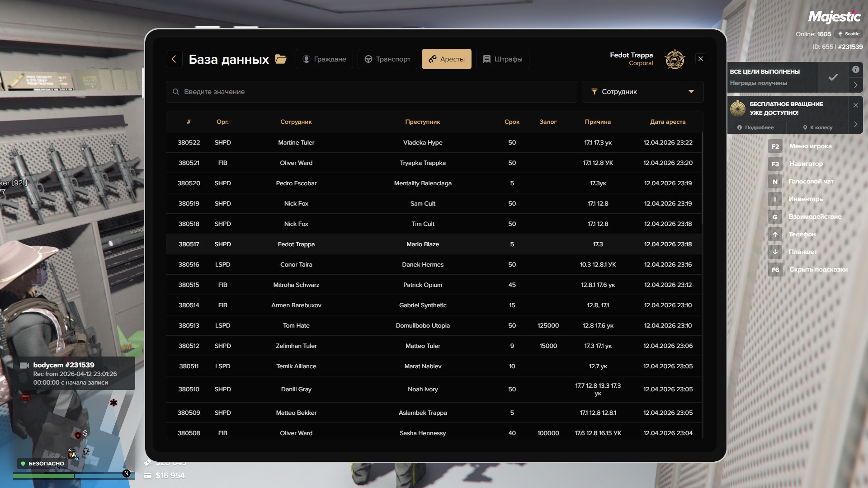Expand the goals notification chevron

855,85
